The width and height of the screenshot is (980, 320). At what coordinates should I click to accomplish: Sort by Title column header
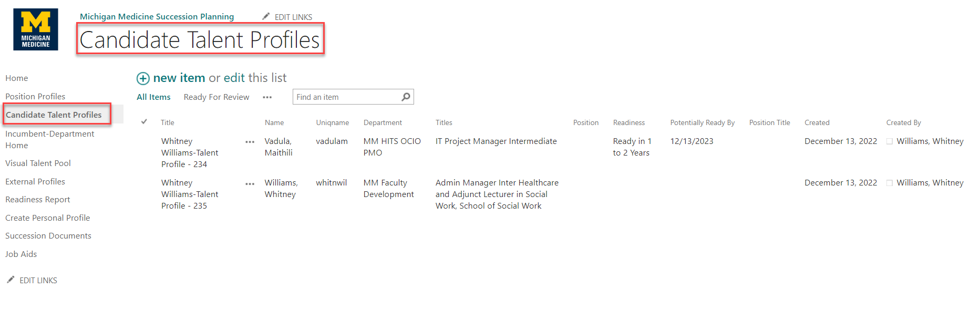click(x=168, y=122)
